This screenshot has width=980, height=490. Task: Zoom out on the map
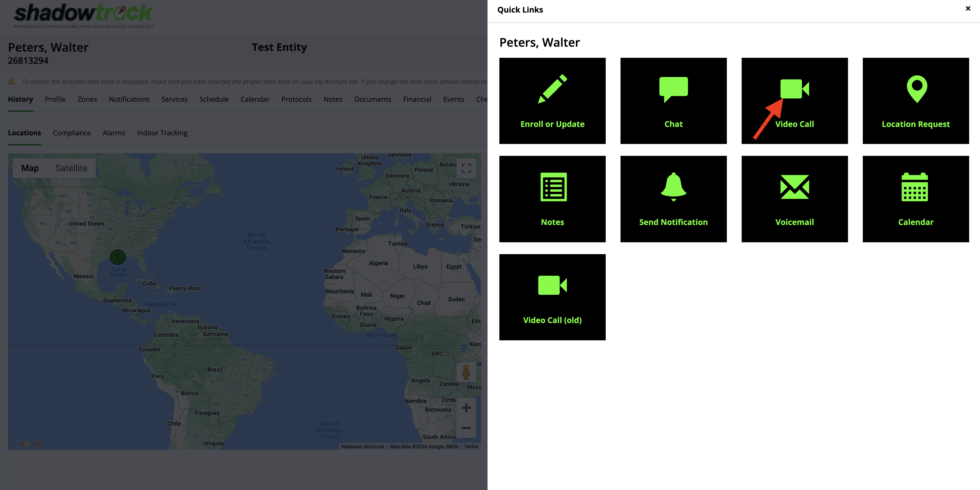pos(466,428)
